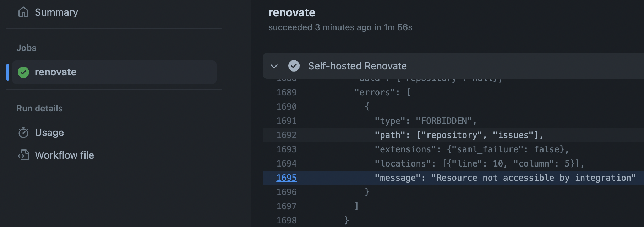This screenshot has width=644, height=227.
Task: Toggle highlight on line 1695
Action: (286, 178)
